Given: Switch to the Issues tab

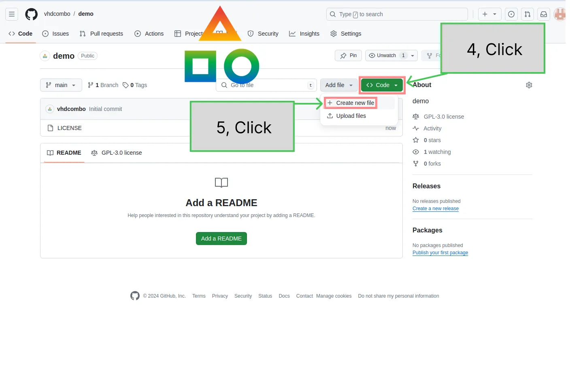Looking at the screenshot, I should tap(55, 34).
